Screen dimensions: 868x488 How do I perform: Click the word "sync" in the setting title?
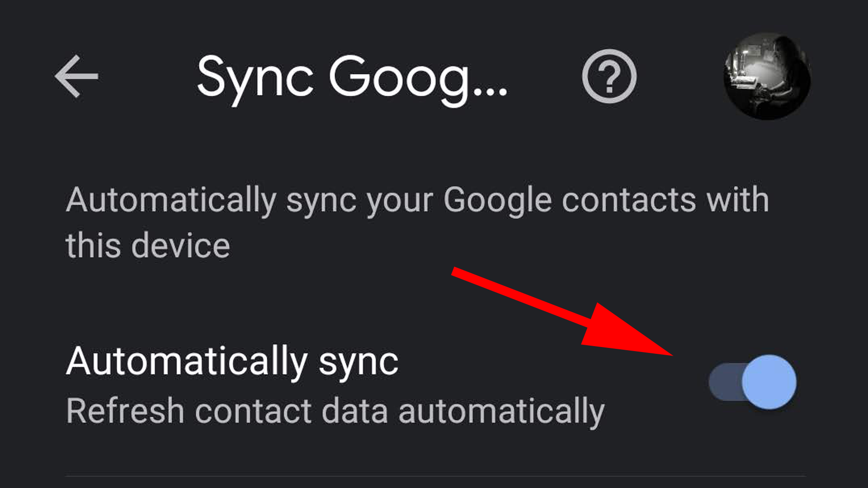pos(358,361)
